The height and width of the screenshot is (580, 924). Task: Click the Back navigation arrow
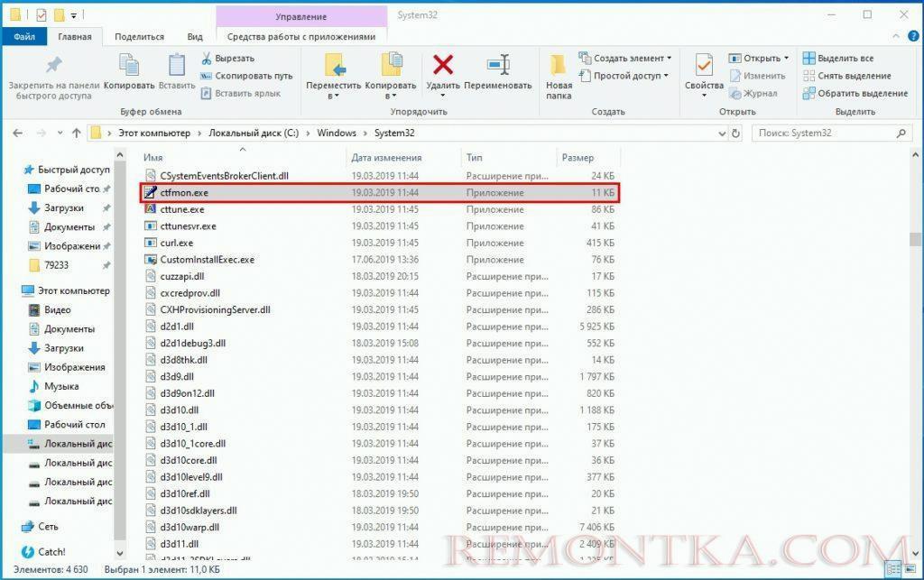coord(18,133)
